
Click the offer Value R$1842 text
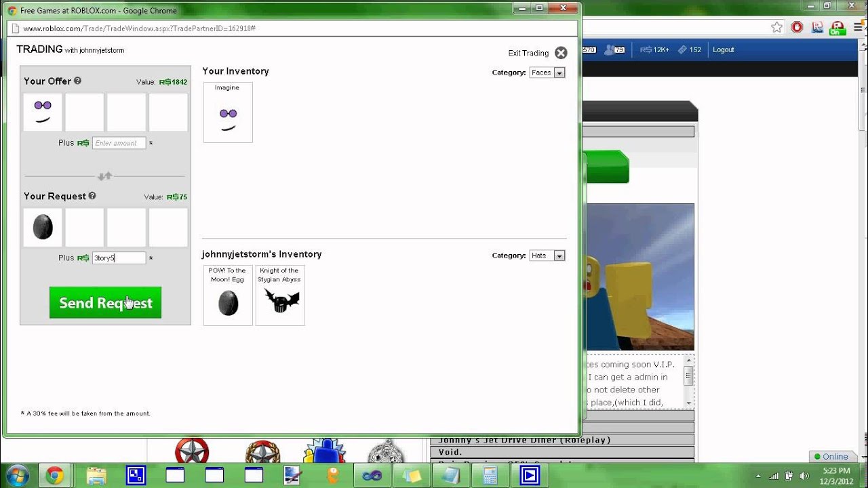click(161, 82)
